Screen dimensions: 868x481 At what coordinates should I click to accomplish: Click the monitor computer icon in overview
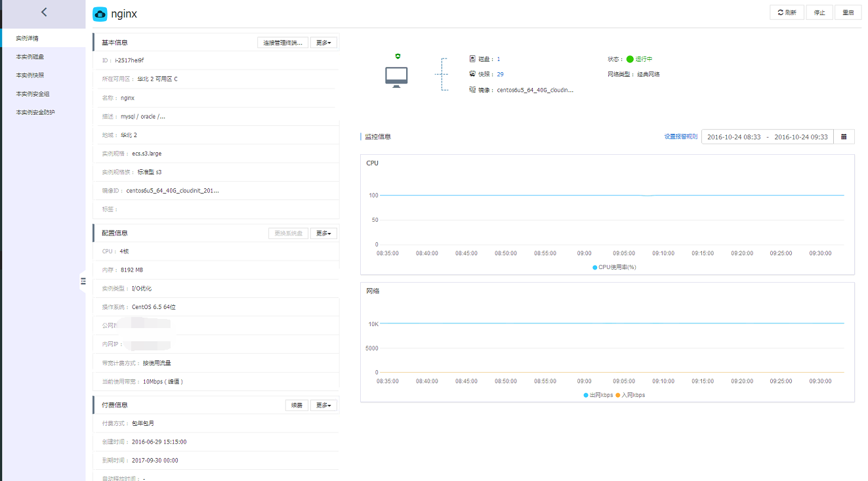point(396,77)
